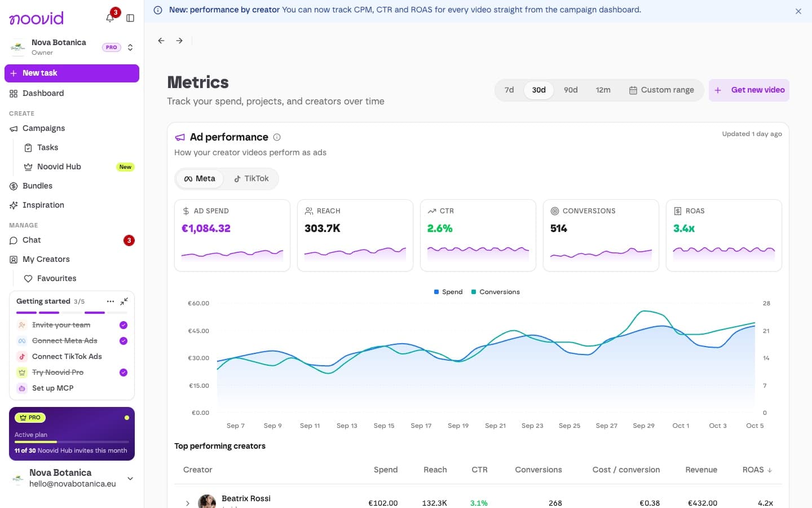The image size is (812, 508).
Task: Select the 90d range
Action: tap(571, 90)
